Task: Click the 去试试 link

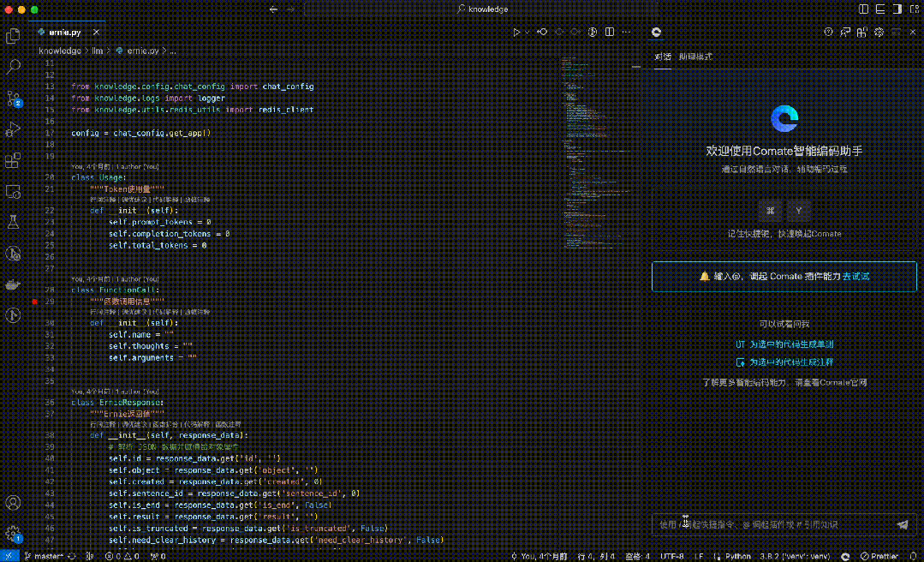Action: coord(855,277)
